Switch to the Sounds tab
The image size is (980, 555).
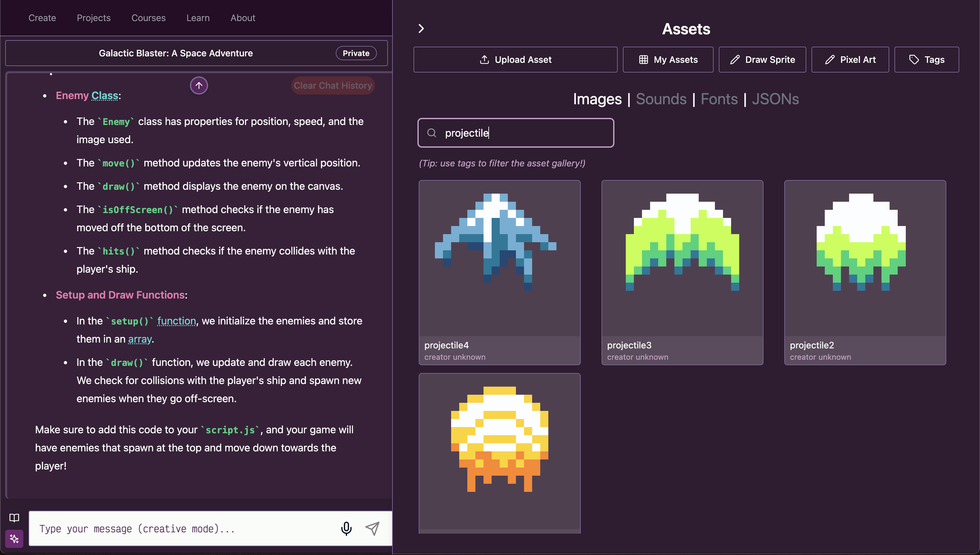pyautogui.click(x=661, y=99)
